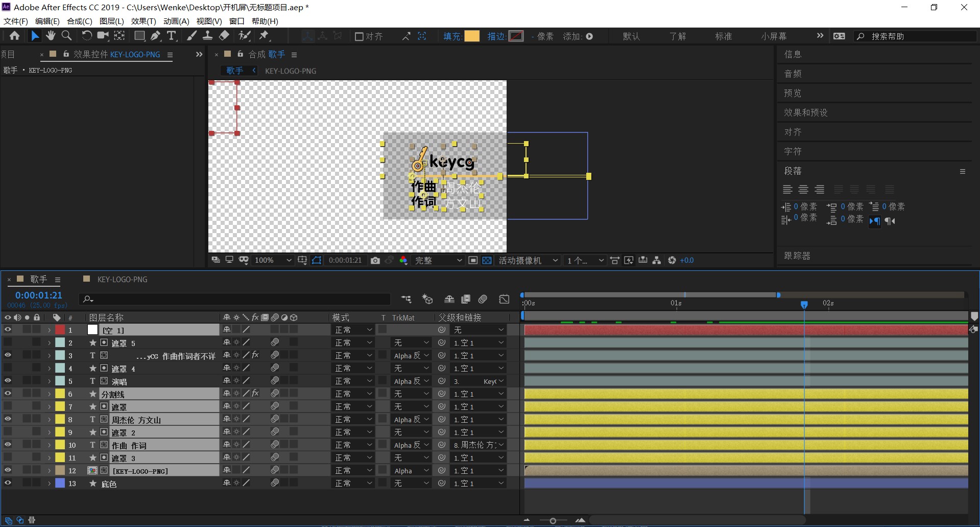Screen dimensions: 980x527
Task: Select the Hand tool
Action: [x=51, y=36]
